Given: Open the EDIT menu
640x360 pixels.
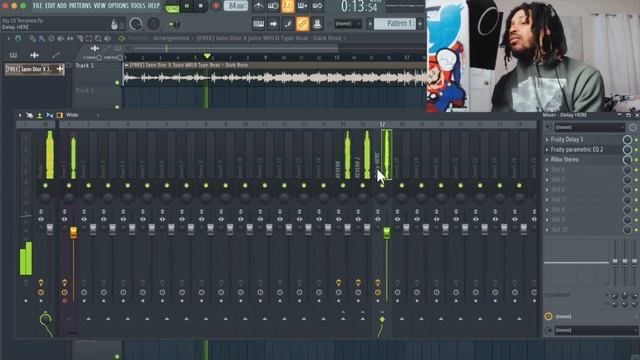Looking at the screenshot, I should [50, 6].
